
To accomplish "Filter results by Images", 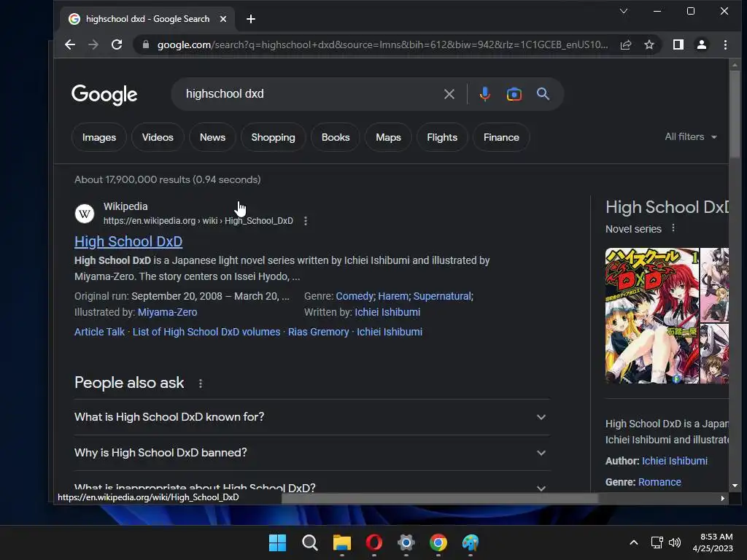I will click(99, 138).
